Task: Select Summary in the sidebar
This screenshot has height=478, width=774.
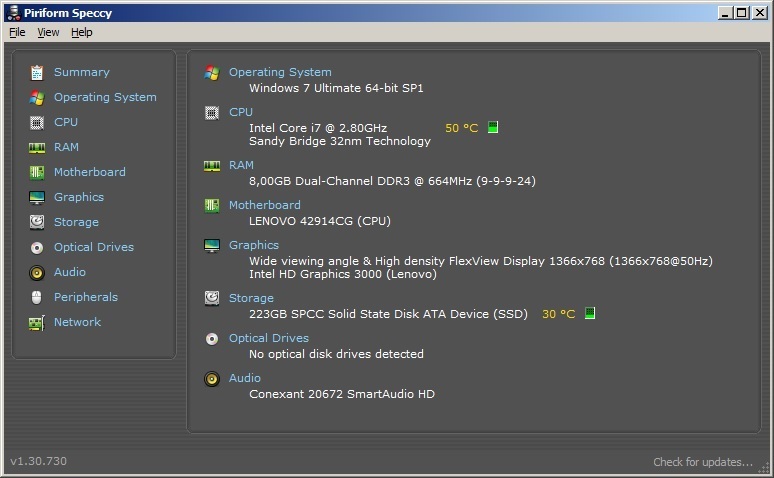Action: pyautogui.click(x=82, y=72)
